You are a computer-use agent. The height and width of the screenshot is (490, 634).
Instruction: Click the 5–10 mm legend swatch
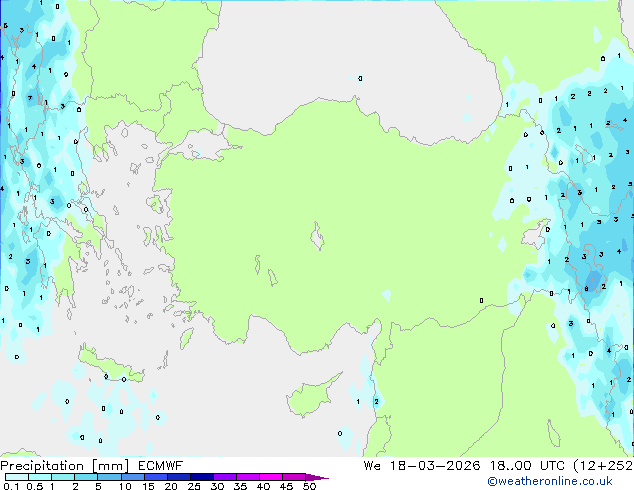pyautogui.click(x=109, y=477)
